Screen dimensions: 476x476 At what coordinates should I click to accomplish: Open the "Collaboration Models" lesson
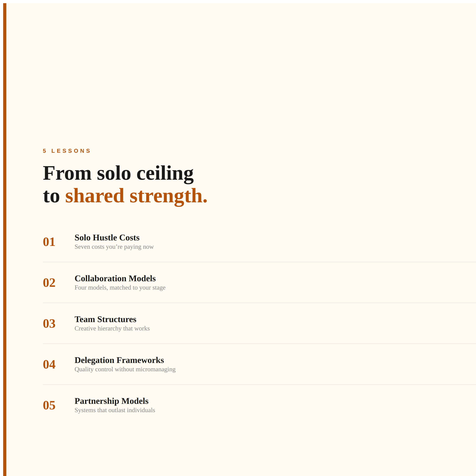point(115,278)
